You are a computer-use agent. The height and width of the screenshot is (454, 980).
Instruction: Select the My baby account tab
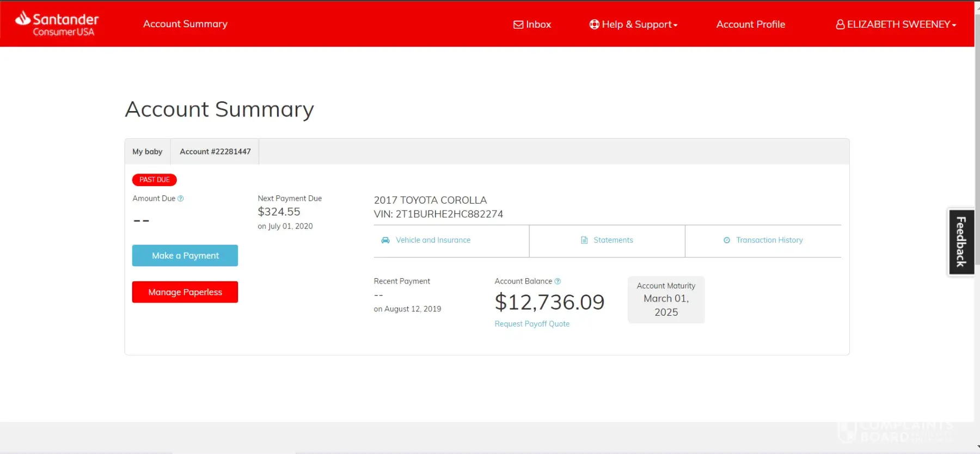coord(148,151)
